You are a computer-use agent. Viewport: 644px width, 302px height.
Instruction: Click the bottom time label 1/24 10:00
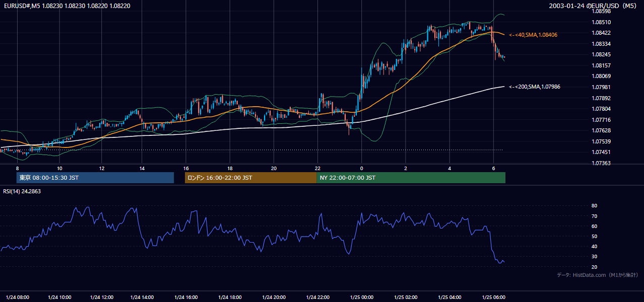(x=59, y=297)
